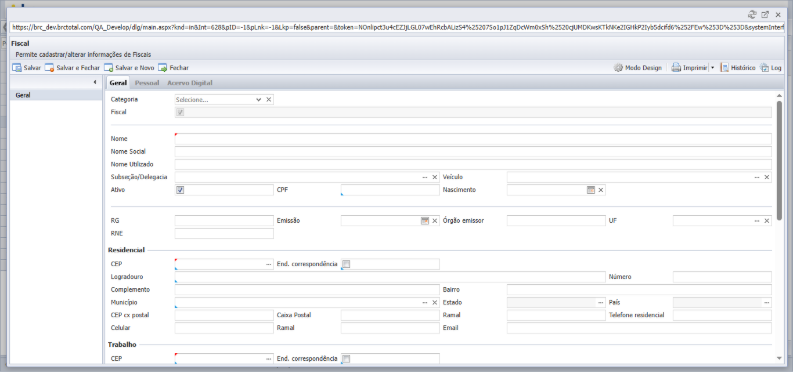This screenshot has height=372, width=793.
Task: Toggle Residencial End. correspondência checkbox
Action: click(x=346, y=264)
